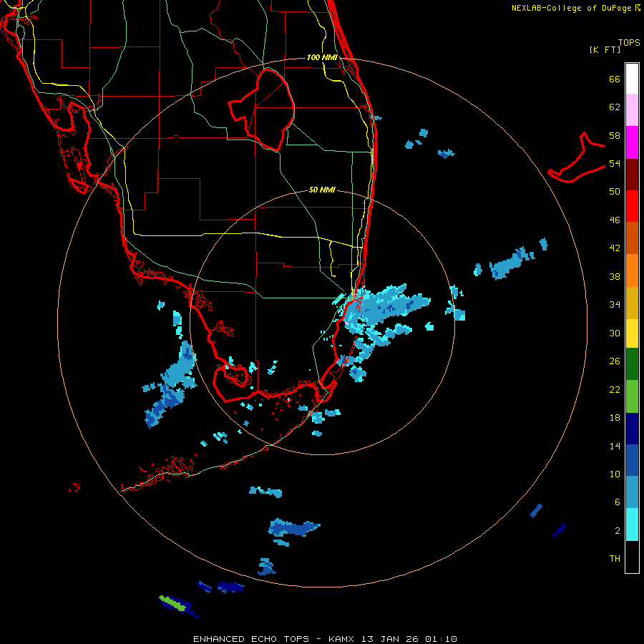This screenshot has height=644, width=644.
Task: Click legend value "50" on the color scale
Action: pyautogui.click(x=615, y=192)
